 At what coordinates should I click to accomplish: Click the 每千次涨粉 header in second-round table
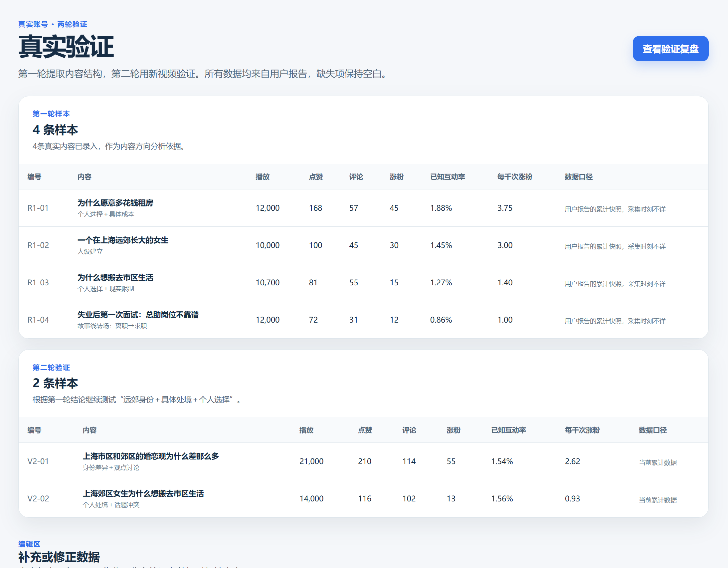[582, 430]
